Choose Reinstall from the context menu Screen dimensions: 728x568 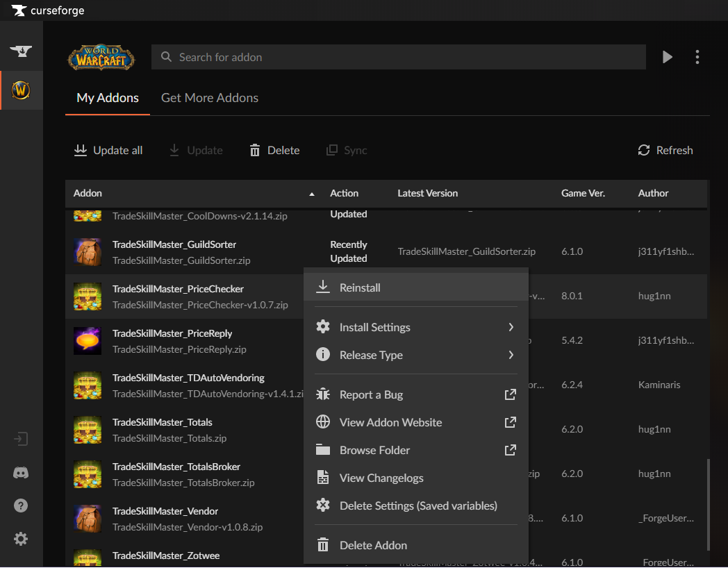pos(416,287)
